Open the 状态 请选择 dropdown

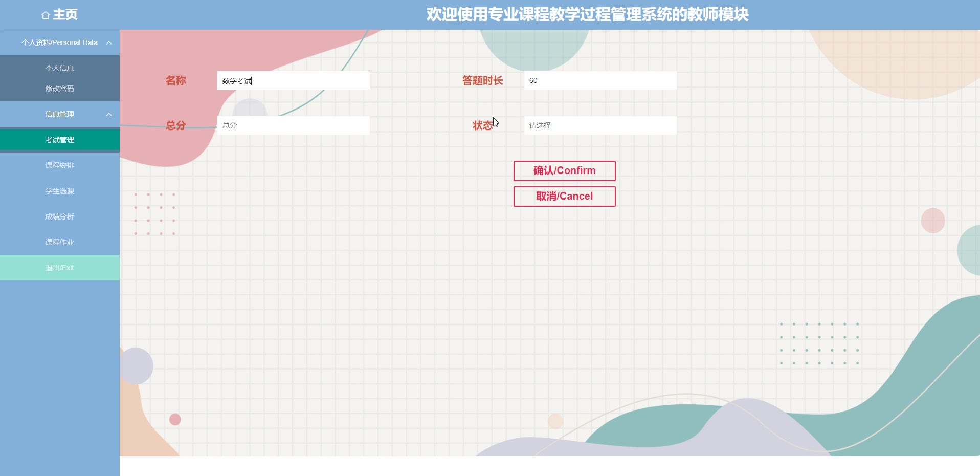tap(600, 125)
